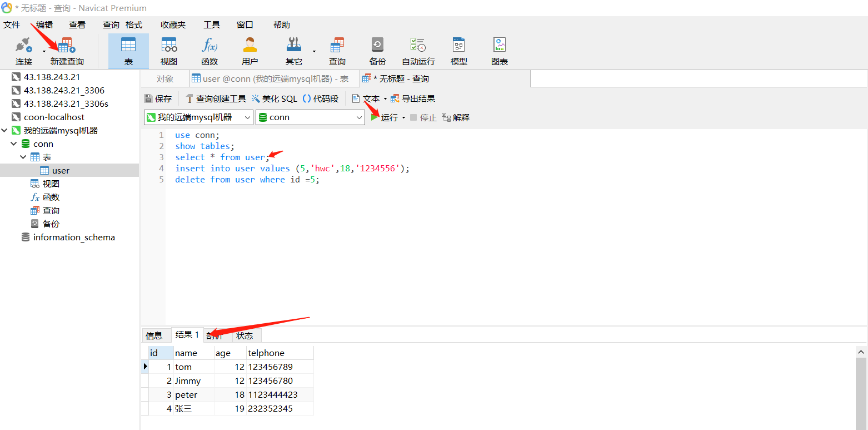Collapse 我的远端mysql机器 tree node

[x=5, y=130]
